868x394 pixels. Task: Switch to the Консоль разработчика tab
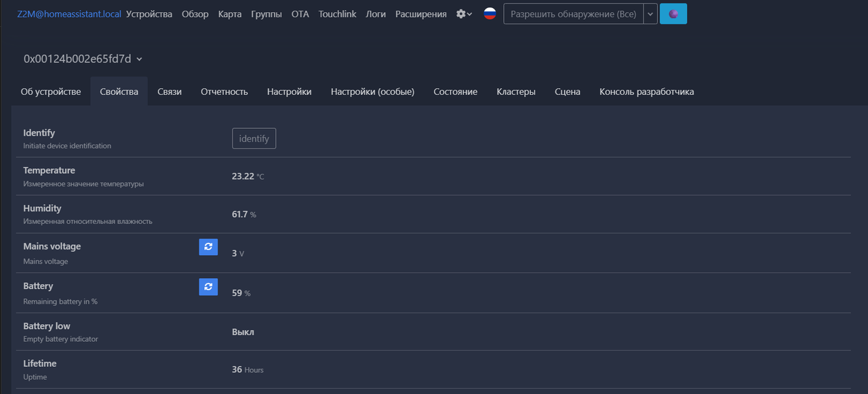coord(647,92)
